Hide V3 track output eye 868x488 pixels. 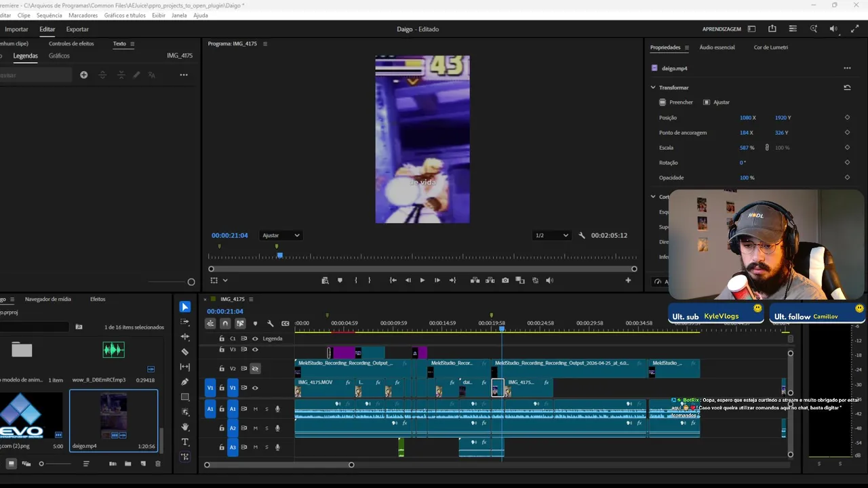(255, 350)
